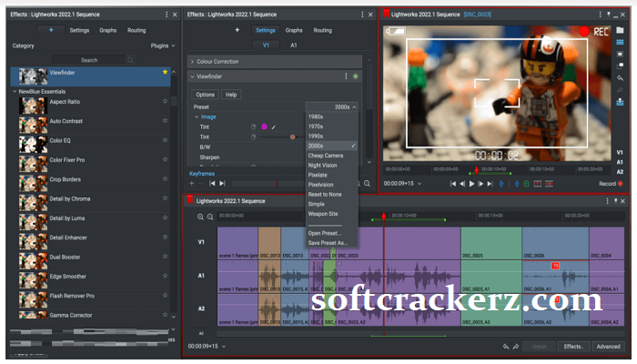Play the sequence in the viewer
Viewport: 637px width, 364px height.
click(x=471, y=184)
